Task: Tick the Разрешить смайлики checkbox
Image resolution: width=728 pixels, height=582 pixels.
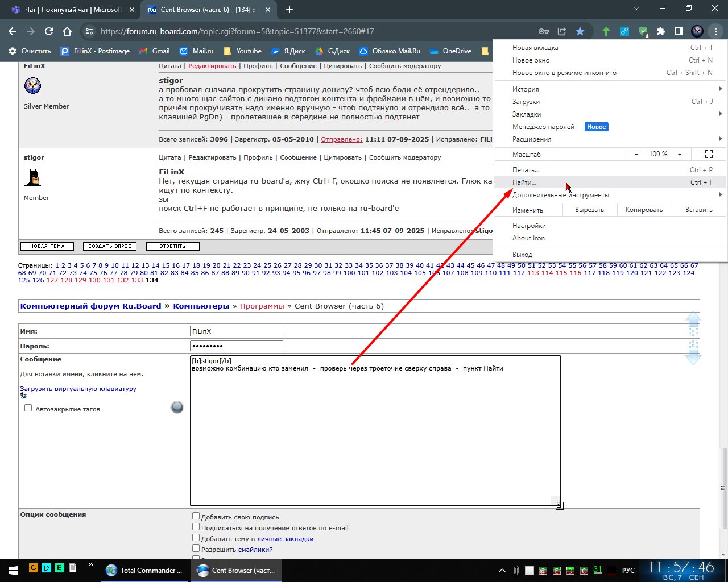Action: tap(196, 548)
